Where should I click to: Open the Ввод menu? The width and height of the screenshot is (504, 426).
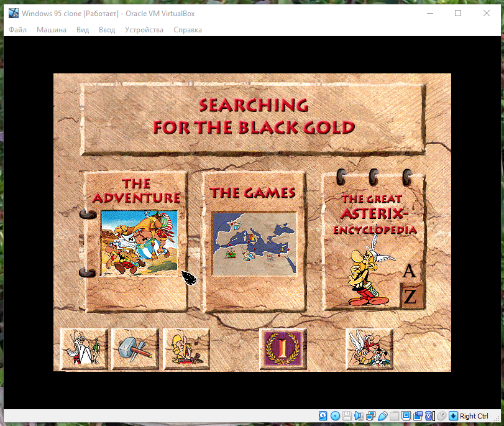107,30
